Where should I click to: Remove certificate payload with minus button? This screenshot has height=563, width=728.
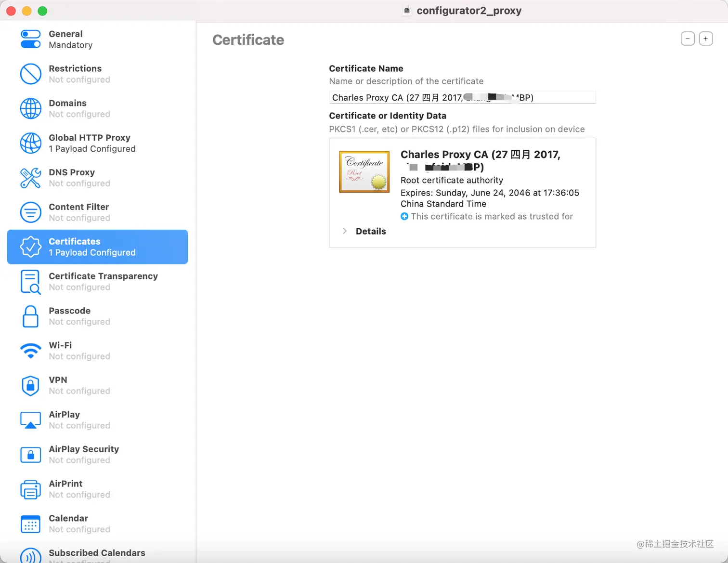click(x=688, y=39)
